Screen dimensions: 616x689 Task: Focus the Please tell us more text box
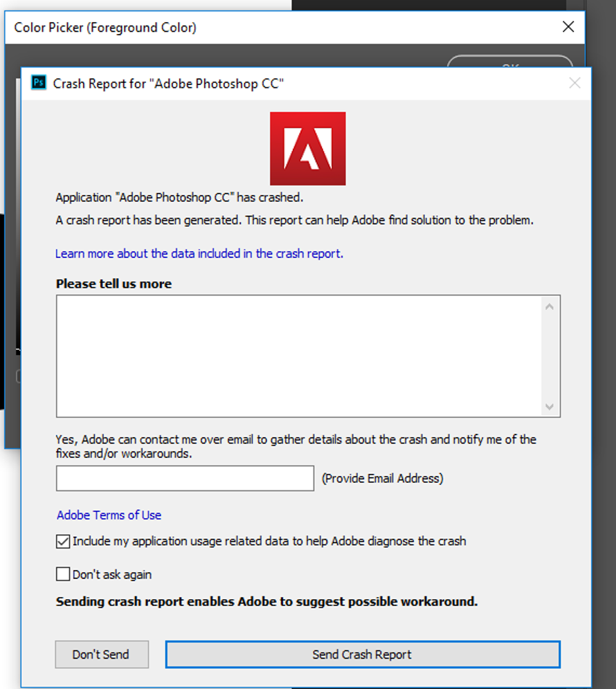[298, 356]
